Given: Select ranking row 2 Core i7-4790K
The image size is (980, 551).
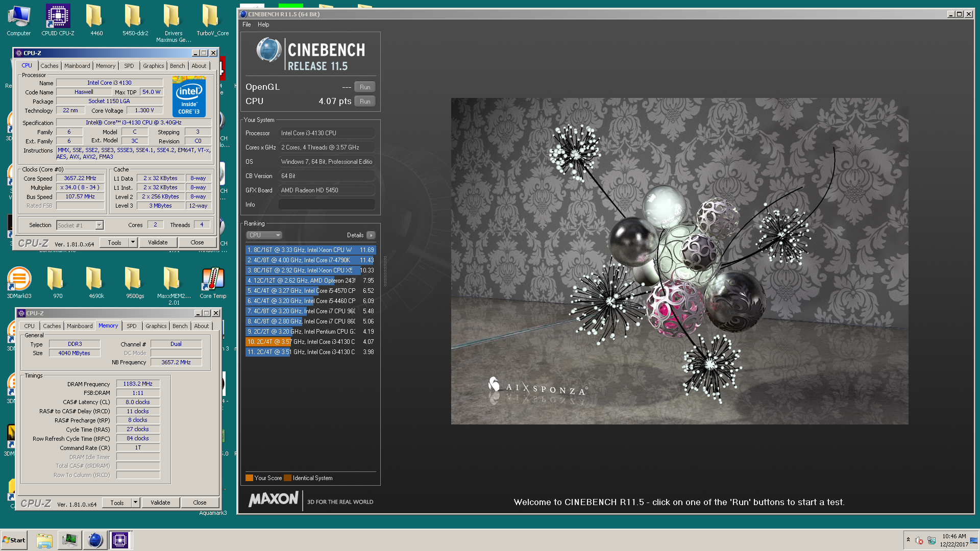Looking at the screenshot, I should tap(310, 260).
